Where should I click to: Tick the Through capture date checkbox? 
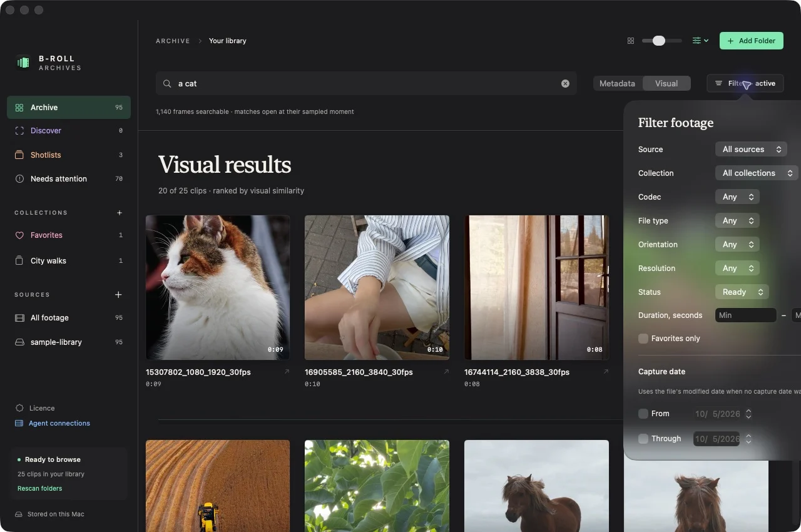[643, 439]
